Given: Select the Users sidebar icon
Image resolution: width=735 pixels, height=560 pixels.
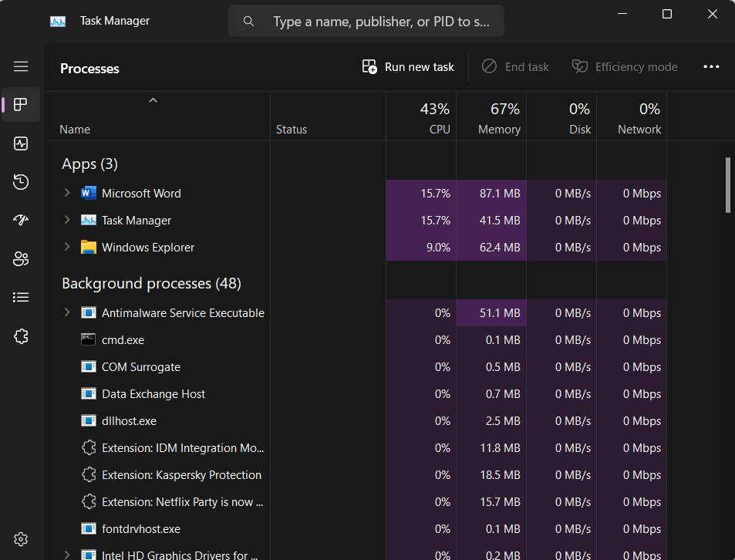Looking at the screenshot, I should click(x=21, y=258).
